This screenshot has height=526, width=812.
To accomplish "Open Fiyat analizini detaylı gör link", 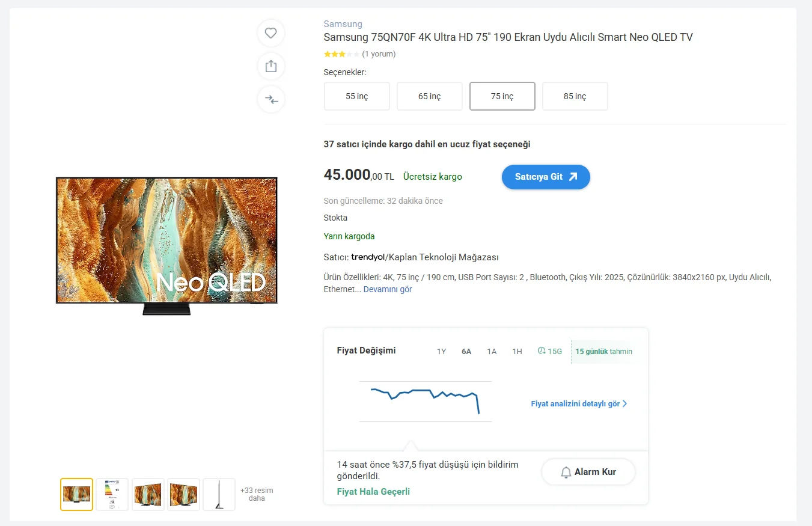I will point(579,404).
